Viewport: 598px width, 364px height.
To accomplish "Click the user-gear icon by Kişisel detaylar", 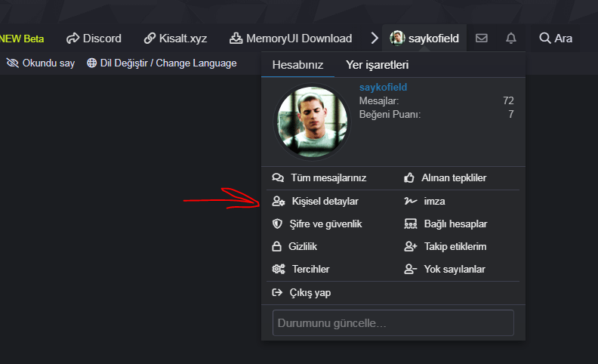I will pyautogui.click(x=279, y=201).
